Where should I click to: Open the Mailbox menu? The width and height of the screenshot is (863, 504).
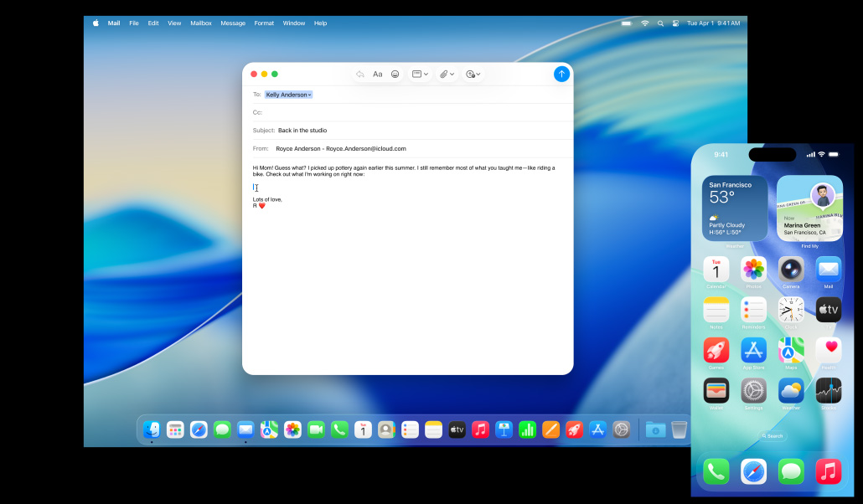201,23
